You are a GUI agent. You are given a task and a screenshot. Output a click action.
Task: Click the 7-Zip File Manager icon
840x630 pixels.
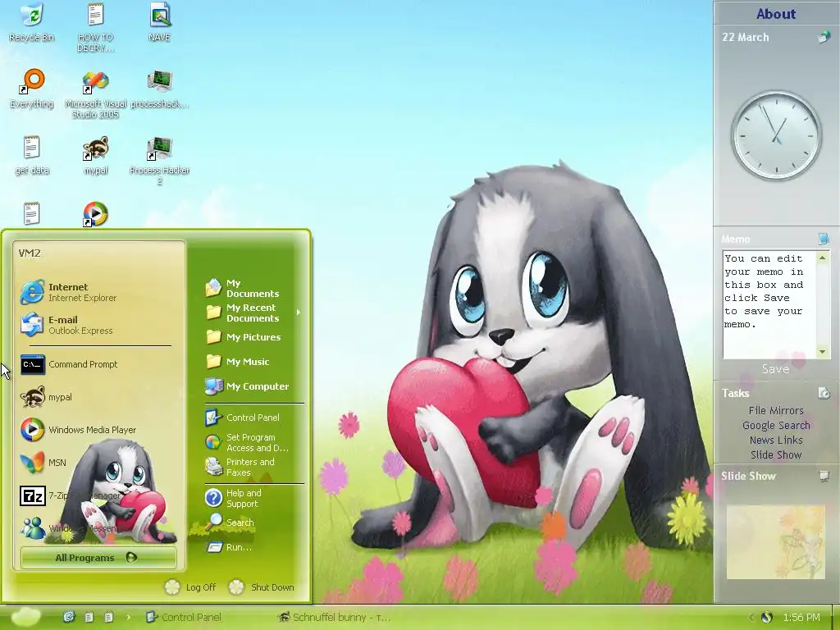[33, 495]
